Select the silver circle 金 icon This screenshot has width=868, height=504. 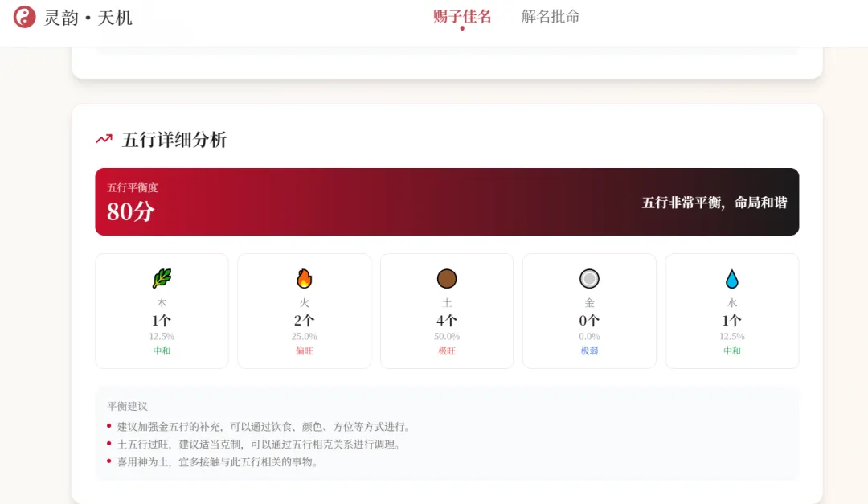click(589, 279)
